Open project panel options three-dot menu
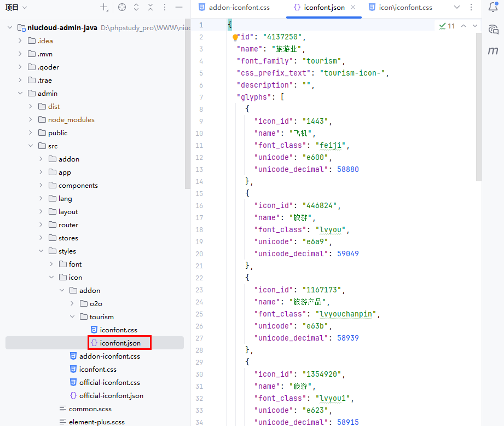This screenshot has width=504, height=426. click(165, 8)
